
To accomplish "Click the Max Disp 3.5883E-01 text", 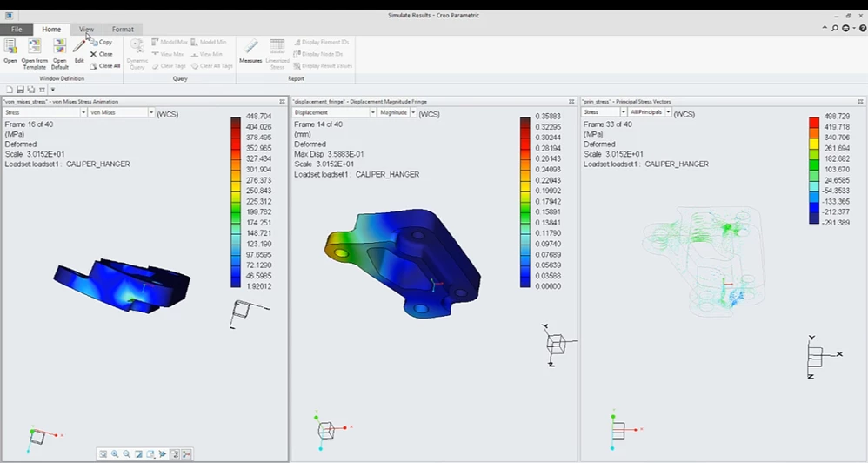I will (329, 155).
